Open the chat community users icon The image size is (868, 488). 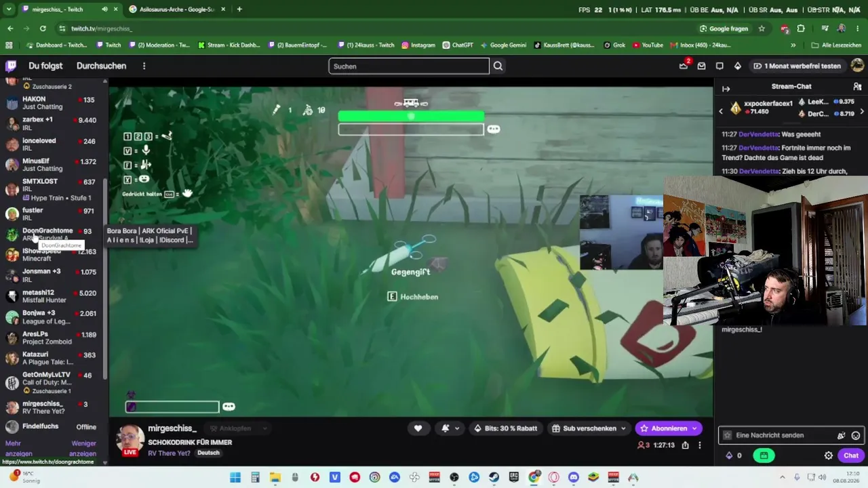click(857, 87)
